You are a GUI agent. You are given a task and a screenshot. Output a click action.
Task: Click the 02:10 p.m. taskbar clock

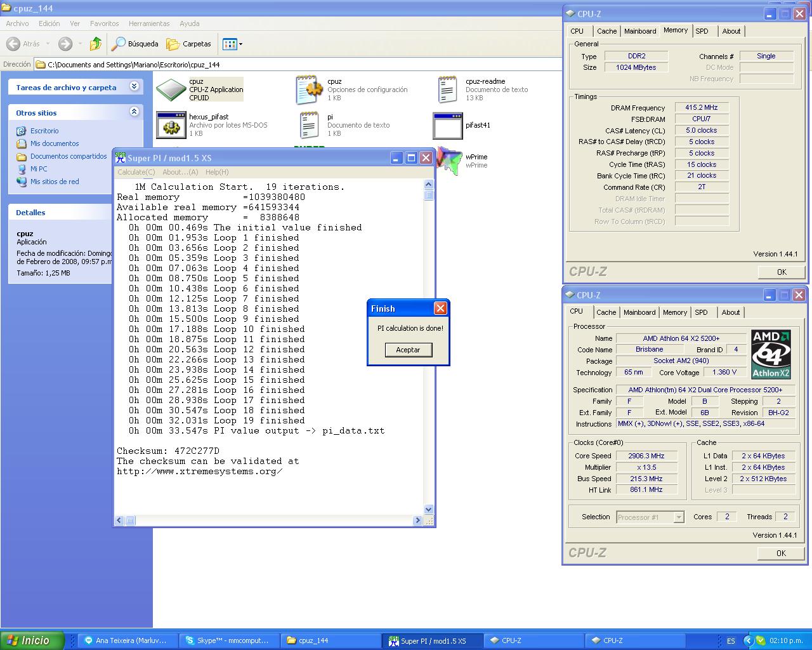[786, 641]
